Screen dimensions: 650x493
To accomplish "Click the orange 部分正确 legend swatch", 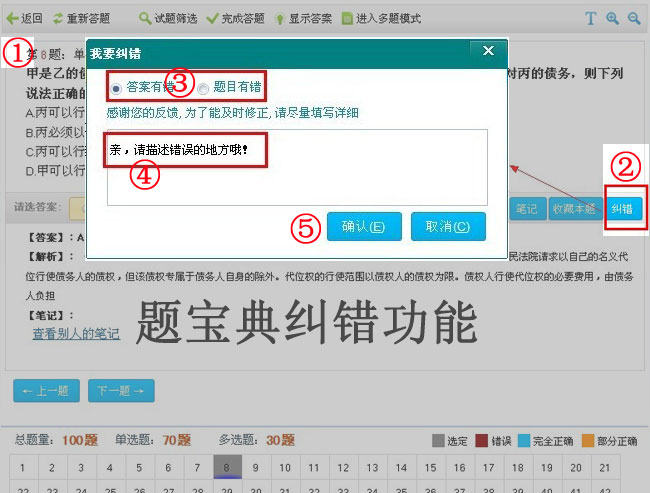I will [588, 440].
